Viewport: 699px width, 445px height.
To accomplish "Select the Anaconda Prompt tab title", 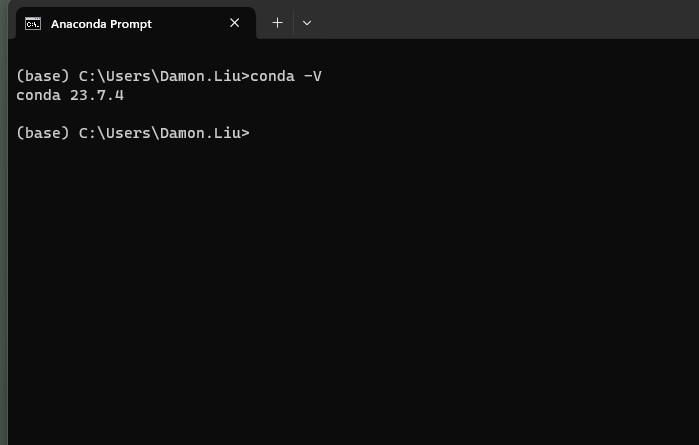I will click(101, 23).
